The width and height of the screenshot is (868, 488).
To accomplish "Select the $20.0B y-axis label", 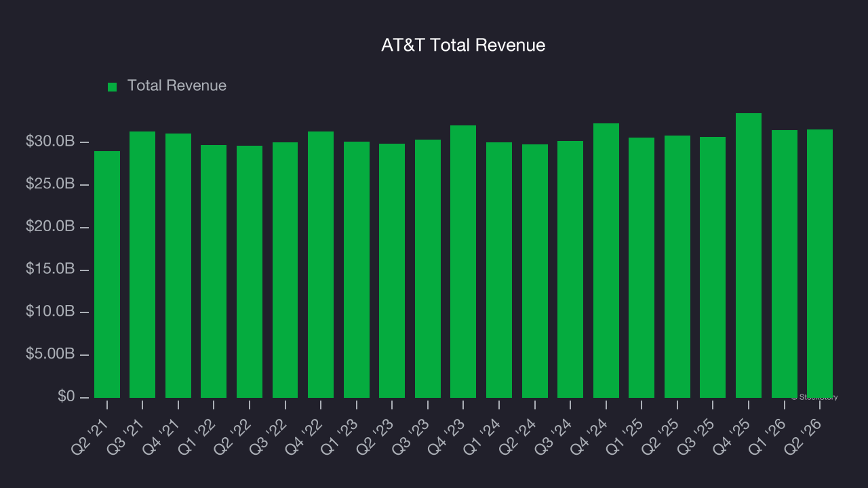I will click(x=50, y=227).
